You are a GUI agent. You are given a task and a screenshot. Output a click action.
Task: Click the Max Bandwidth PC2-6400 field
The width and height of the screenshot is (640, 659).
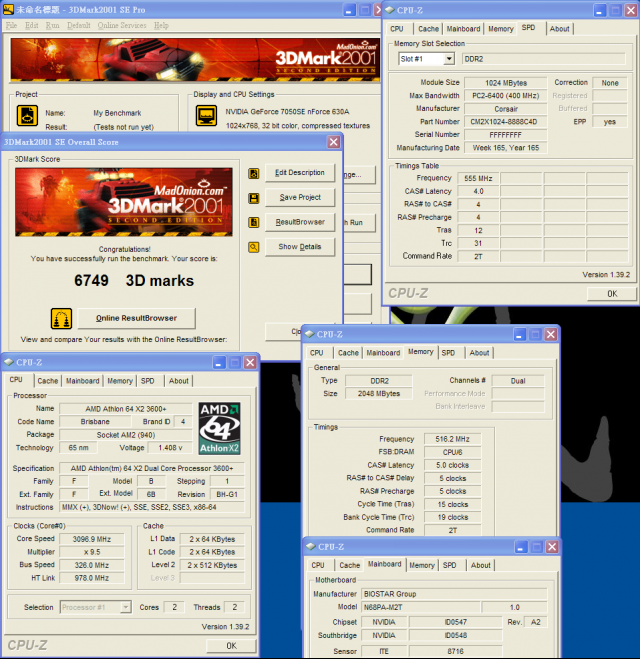coord(506,96)
